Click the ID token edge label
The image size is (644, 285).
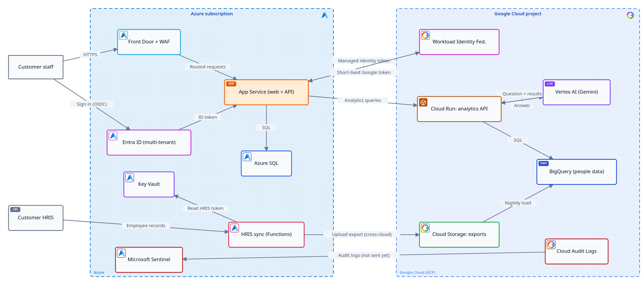[208, 117]
